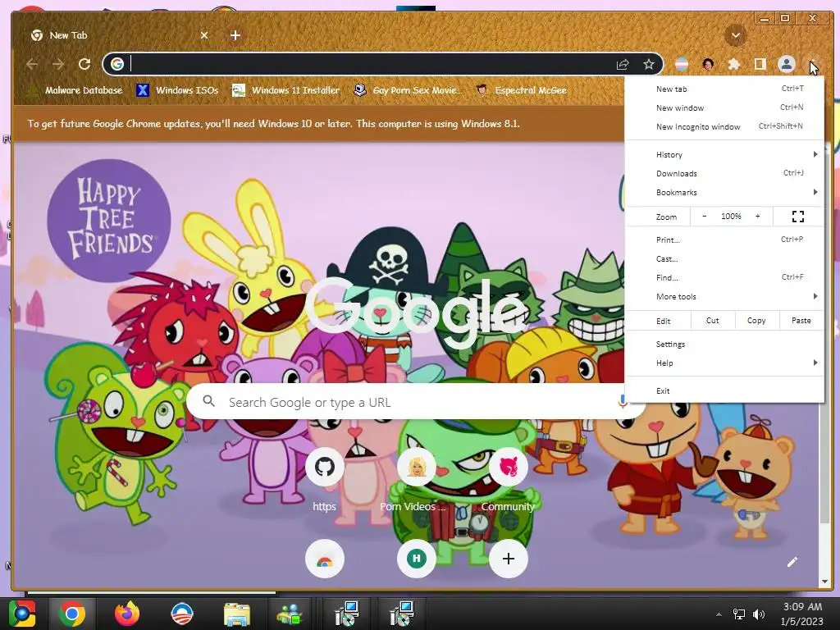Enter fullscreen from the Zoom row
This screenshot has height=630, width=840.
[798, 217]
